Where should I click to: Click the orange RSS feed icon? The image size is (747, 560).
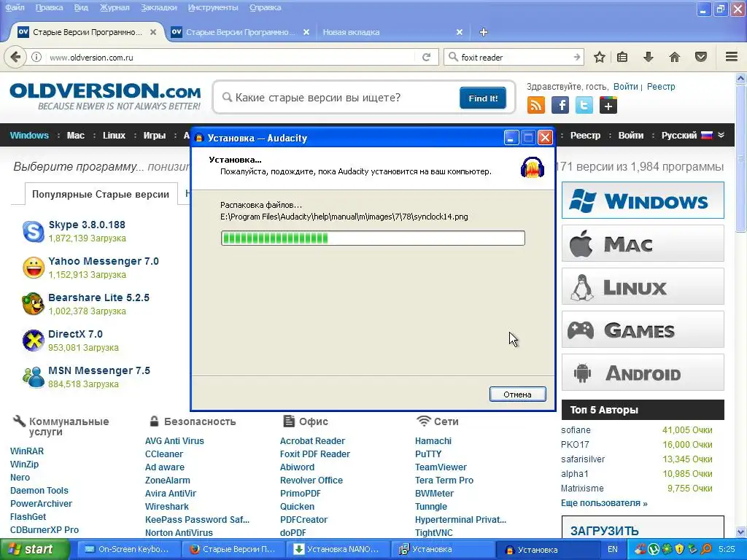[x=536, y=105]
